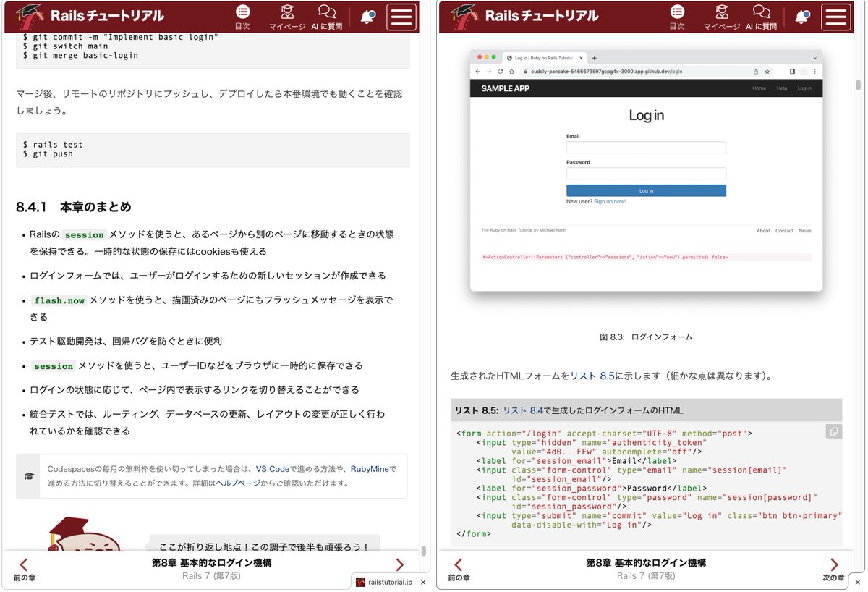Open the notification bell in the right panel
The width and height of the screenshot is (868, 592).
click(802, 16)
